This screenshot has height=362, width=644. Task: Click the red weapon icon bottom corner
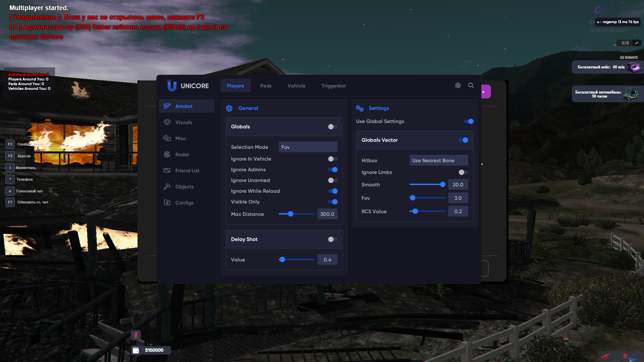[606, 356]
